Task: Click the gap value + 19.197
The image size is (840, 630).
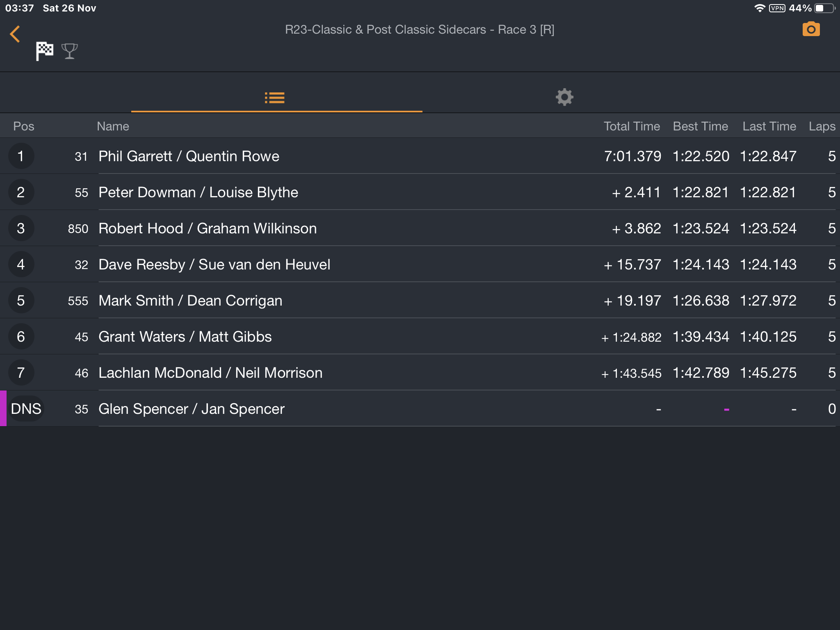Action: tap(632, 301)
